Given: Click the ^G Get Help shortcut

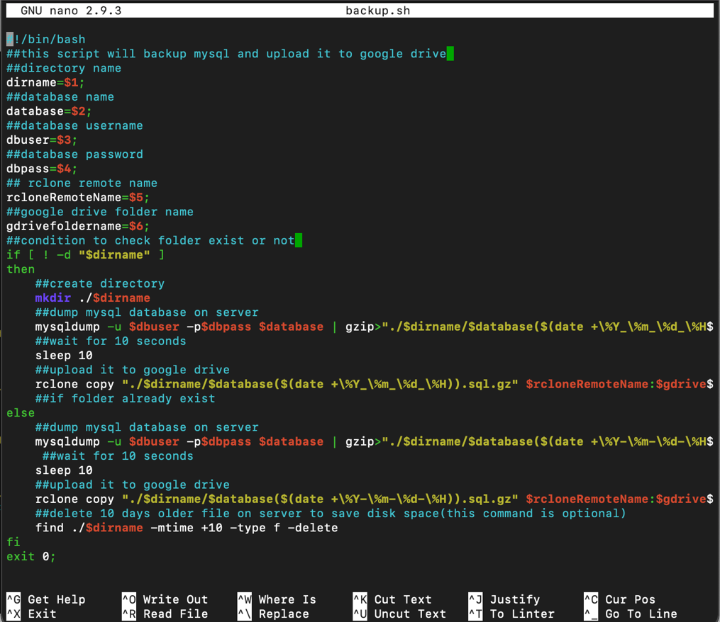Looking at the screenshot, I should click(46, 599).
